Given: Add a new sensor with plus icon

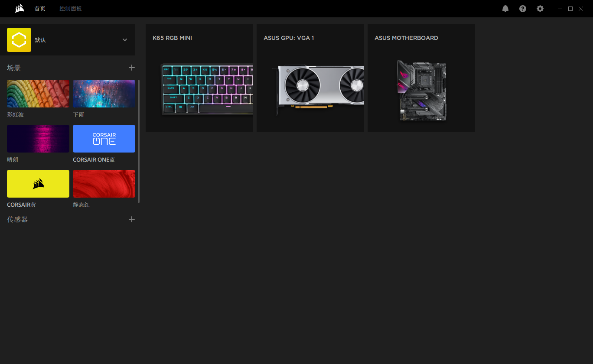Looking at the screenshot, I should click(x=132, y=219).
